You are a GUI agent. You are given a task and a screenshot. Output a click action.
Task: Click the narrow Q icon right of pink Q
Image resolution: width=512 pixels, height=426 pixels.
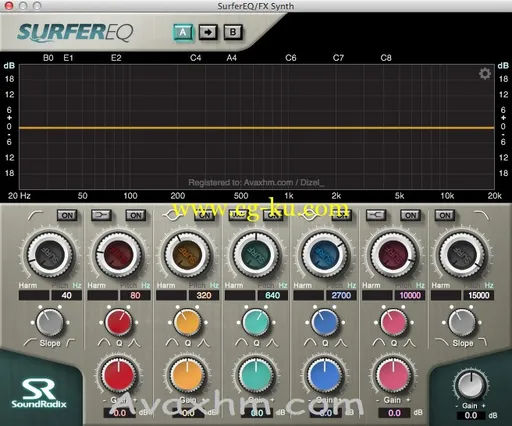point(409,342)
